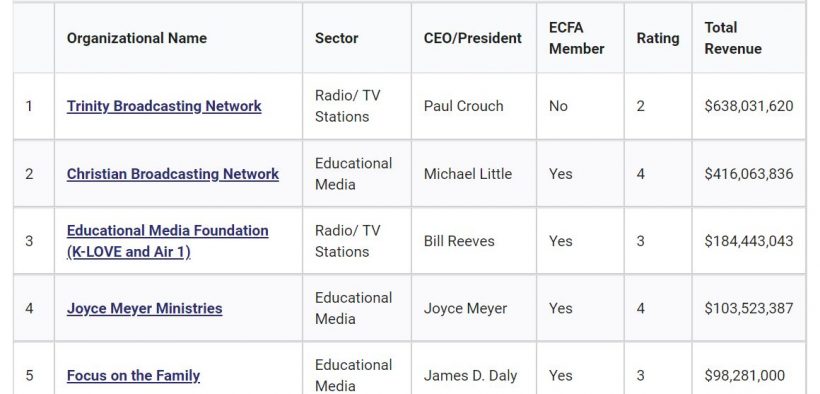Screen dimensions: 820x394
Task: Select the $638,031,620 revenue cell
Action: point(749,106)
